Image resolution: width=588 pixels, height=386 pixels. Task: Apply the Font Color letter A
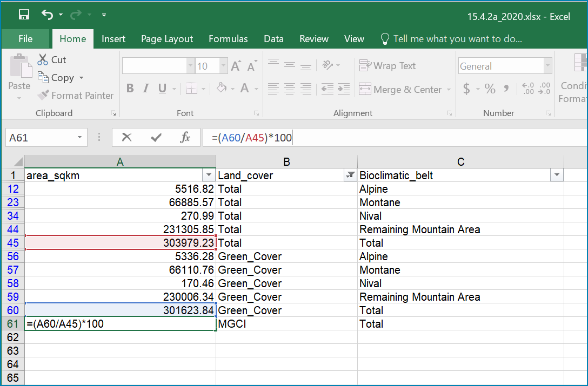pos(244,89)
